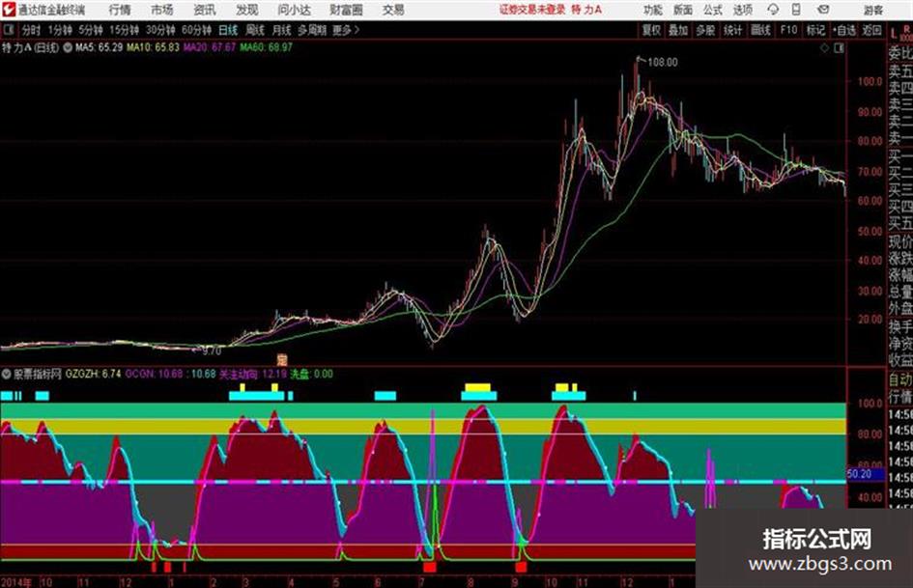Screen dimensions: 913x588
Task: Open the 行情 menu
Action: coord(120,10)
